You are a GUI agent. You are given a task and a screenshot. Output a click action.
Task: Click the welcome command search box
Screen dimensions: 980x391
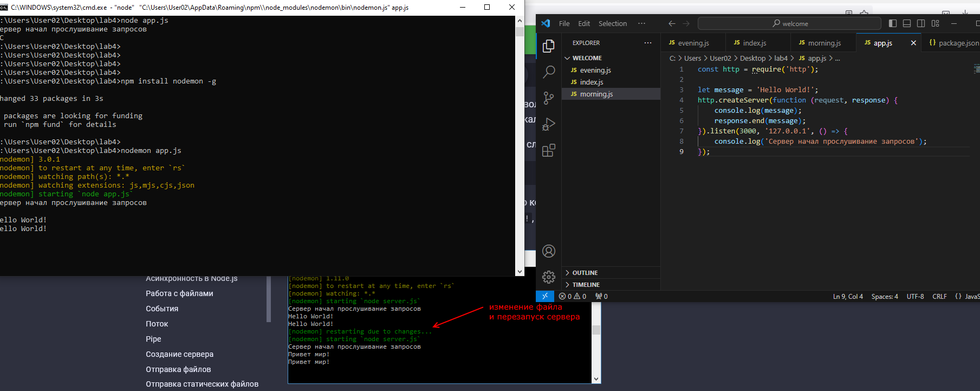[789, 23]
